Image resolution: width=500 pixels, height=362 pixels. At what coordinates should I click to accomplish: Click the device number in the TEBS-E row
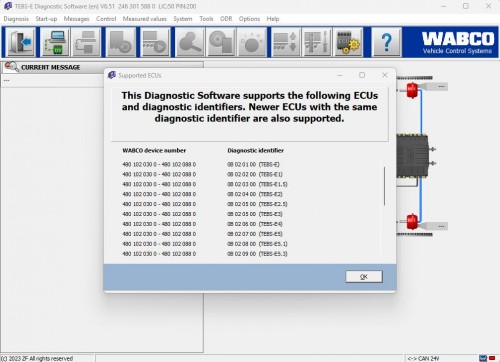click(x=159, y=164)
